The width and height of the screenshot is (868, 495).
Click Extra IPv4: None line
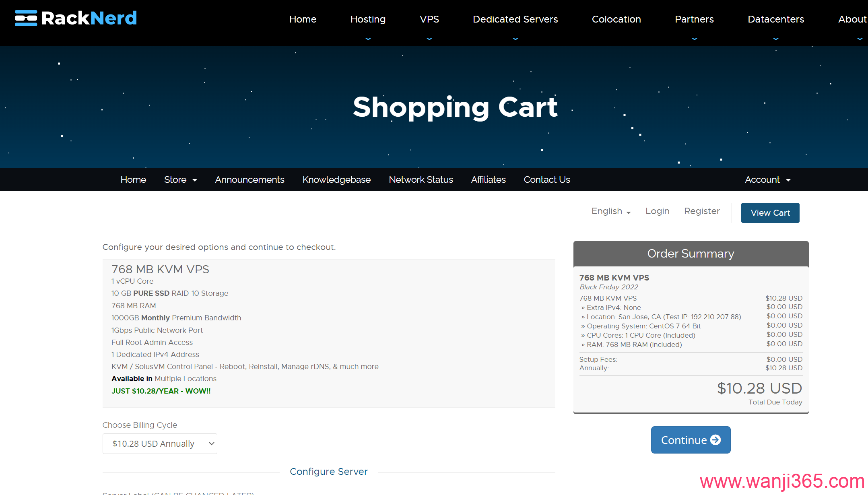[x=611, y=307]
